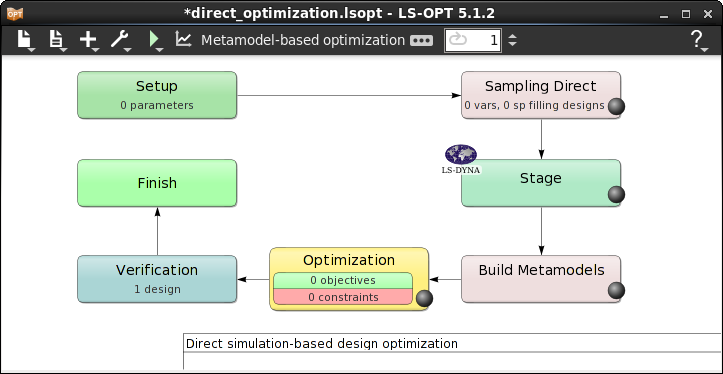Viewport: 723px width, 374px height.
Task: Open the wrench tools icon
Action: [120, 40]
